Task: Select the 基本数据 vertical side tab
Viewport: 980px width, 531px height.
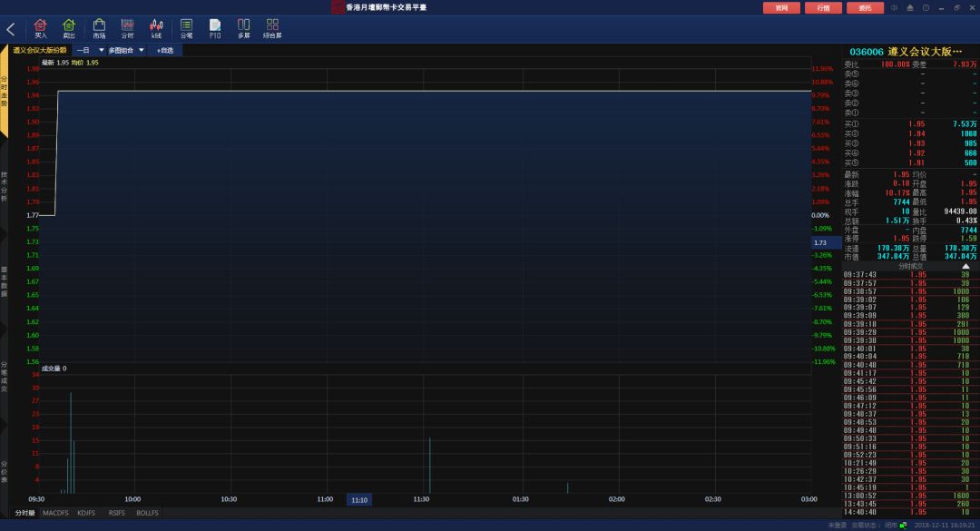Action: (4, 281)
